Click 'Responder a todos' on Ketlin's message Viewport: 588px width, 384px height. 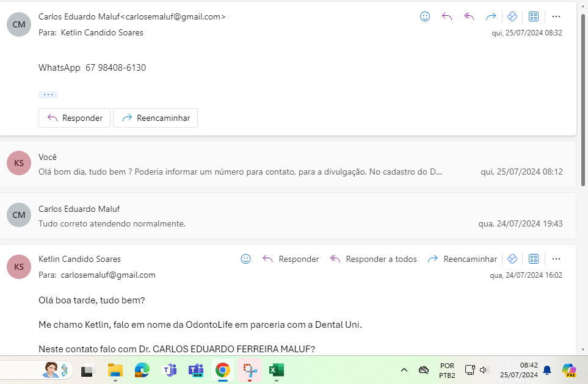click(x=373, y=259)
